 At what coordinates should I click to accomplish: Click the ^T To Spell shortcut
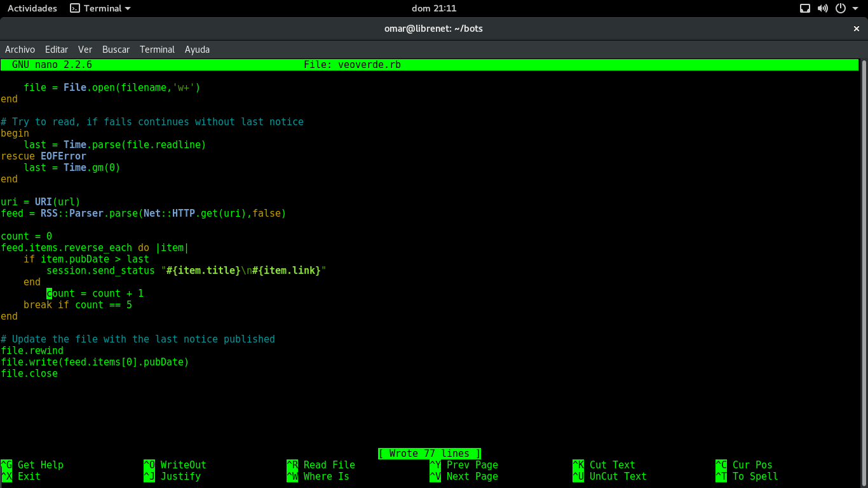[747, 477]
